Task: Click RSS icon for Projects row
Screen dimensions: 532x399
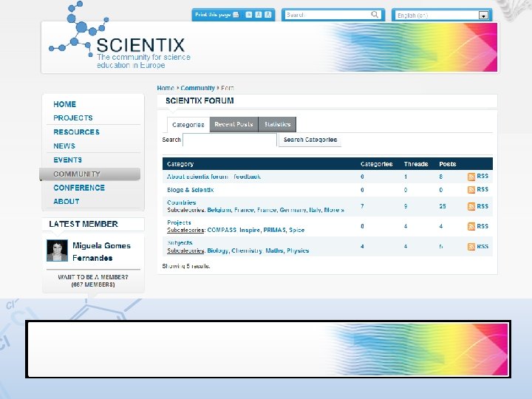Action: point(471,226)
